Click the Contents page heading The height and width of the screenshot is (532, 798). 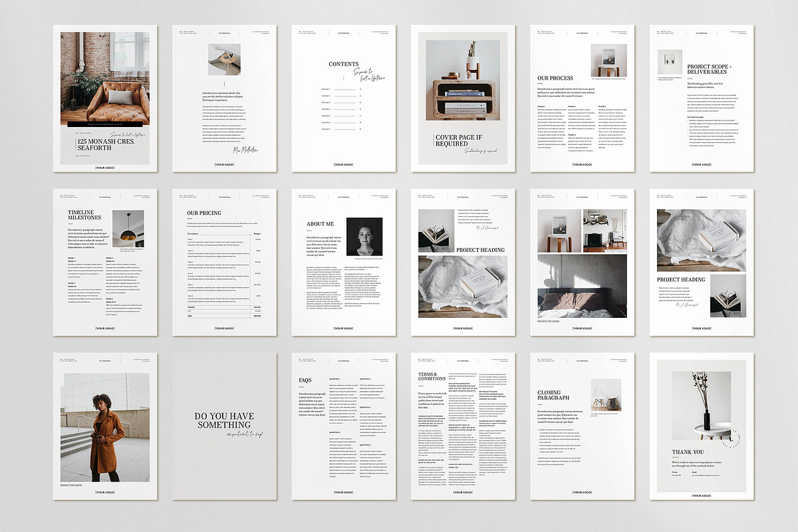345,63
